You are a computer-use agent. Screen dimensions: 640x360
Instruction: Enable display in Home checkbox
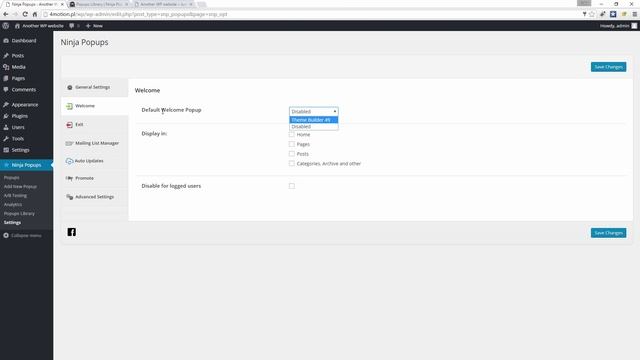coord(291,134)
